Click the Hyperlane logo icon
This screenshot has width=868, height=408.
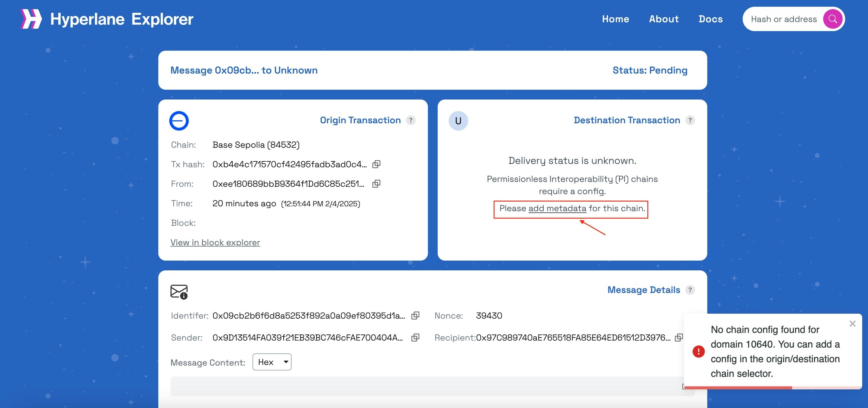click(x=31, y=19)
